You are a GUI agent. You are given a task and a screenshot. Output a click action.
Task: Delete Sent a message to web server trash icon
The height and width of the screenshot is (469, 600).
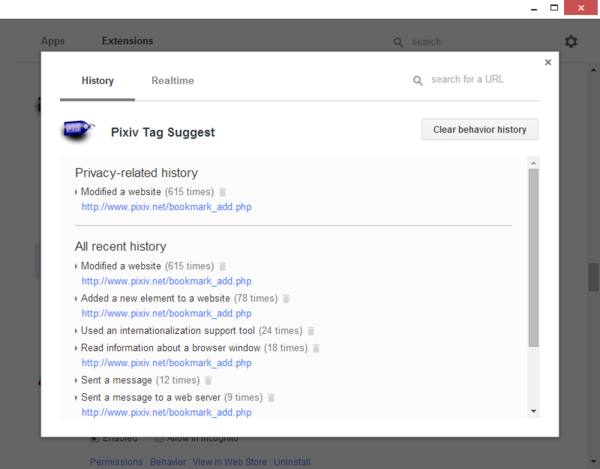pyautogui.click(x=271, y=398)
